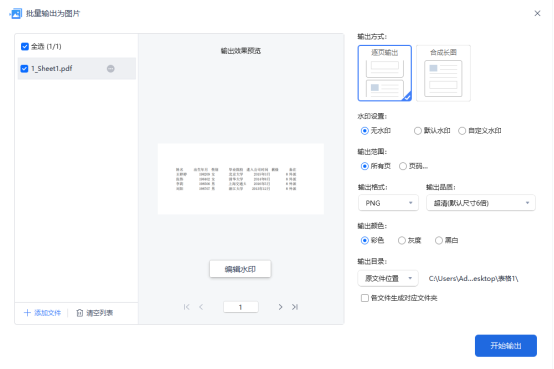Open the PNG output format dropdown
Image resolution: width=554 pixels, height=369 pixels.
pyautogui.click(x=388, y=203)
